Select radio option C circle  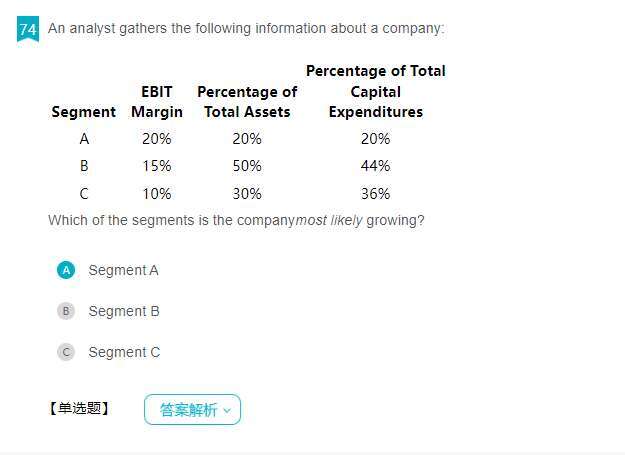pyautogui.click(x=66, y=352)
